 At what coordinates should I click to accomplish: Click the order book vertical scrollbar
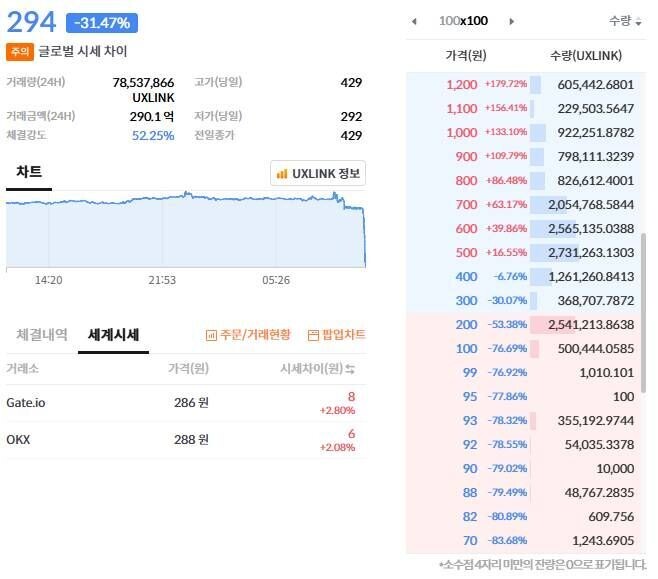(x=643, y=312)
